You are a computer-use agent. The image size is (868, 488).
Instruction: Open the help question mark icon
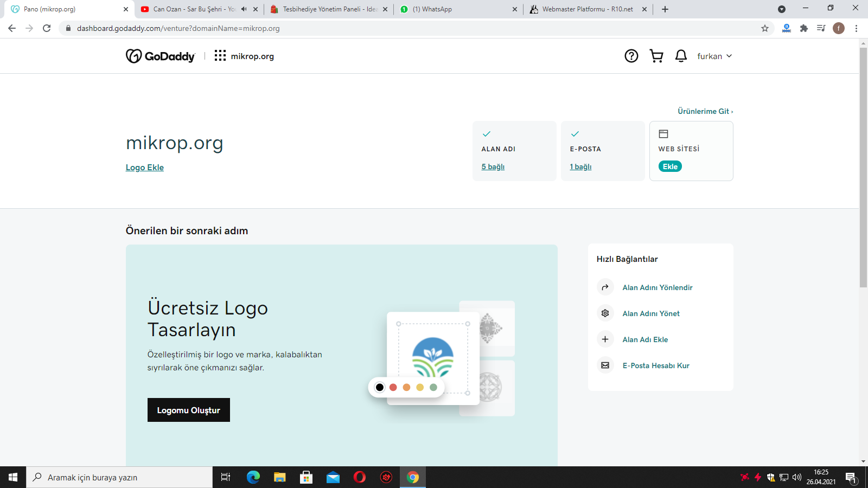pos(631,56)
